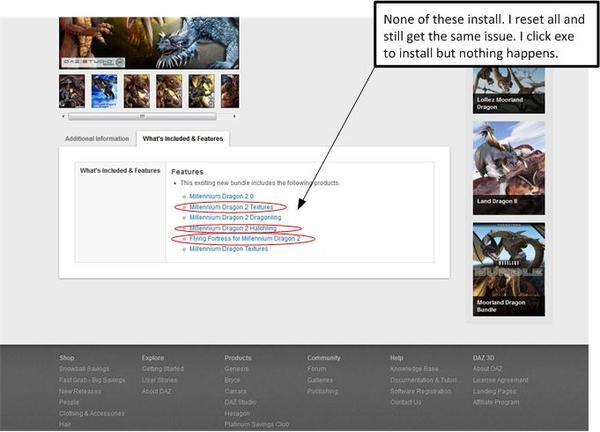Open Fast Grab - Big Savings link
The height and width of the screenshot is (432, 600).
[x=92, y=380]
